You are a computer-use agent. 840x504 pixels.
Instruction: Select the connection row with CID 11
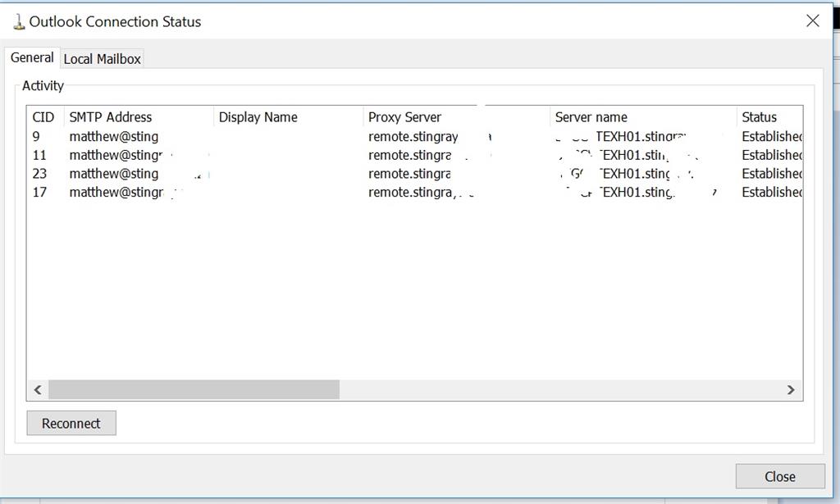coord(414,155)
